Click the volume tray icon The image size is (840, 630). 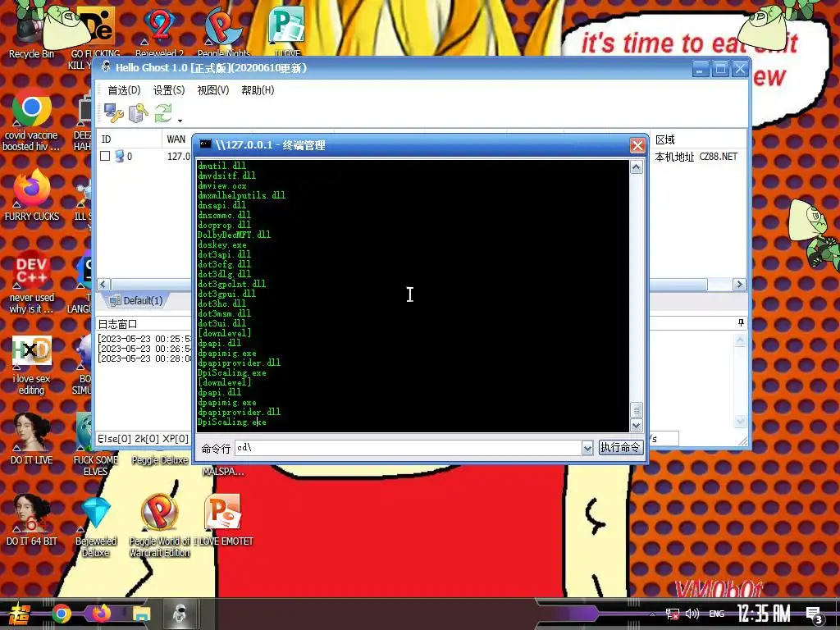(692, 614)
